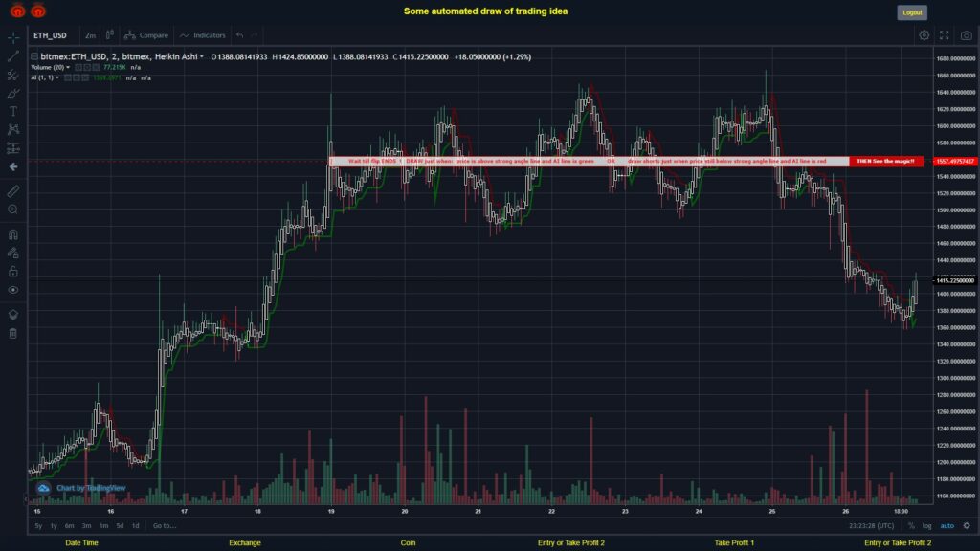980x551 pixels.
Task: Open the object tree layers icon
Action: (x=13, y=314)
